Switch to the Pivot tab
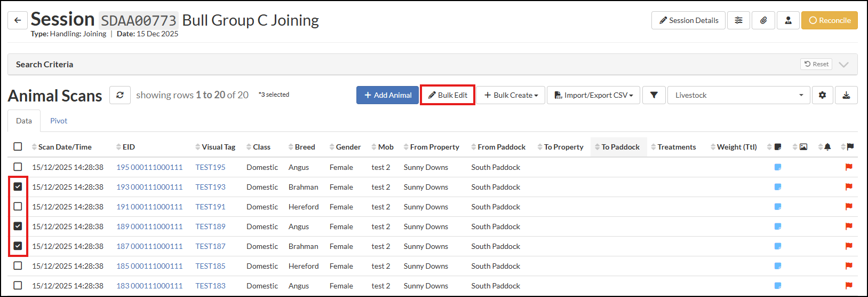The image size is (868, 297). pyautogui.click(x=59, y=121)
